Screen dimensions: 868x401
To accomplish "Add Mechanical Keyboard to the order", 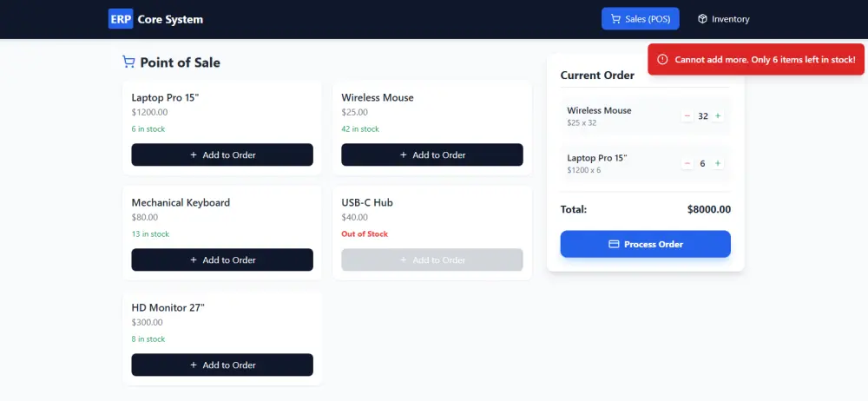I will pyautogui.click(x=222, y=260).
